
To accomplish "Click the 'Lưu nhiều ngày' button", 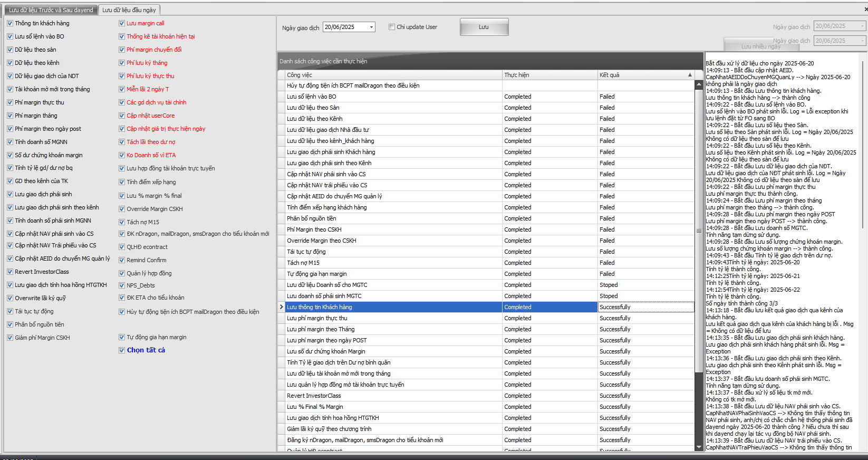I will click(760, 46).
